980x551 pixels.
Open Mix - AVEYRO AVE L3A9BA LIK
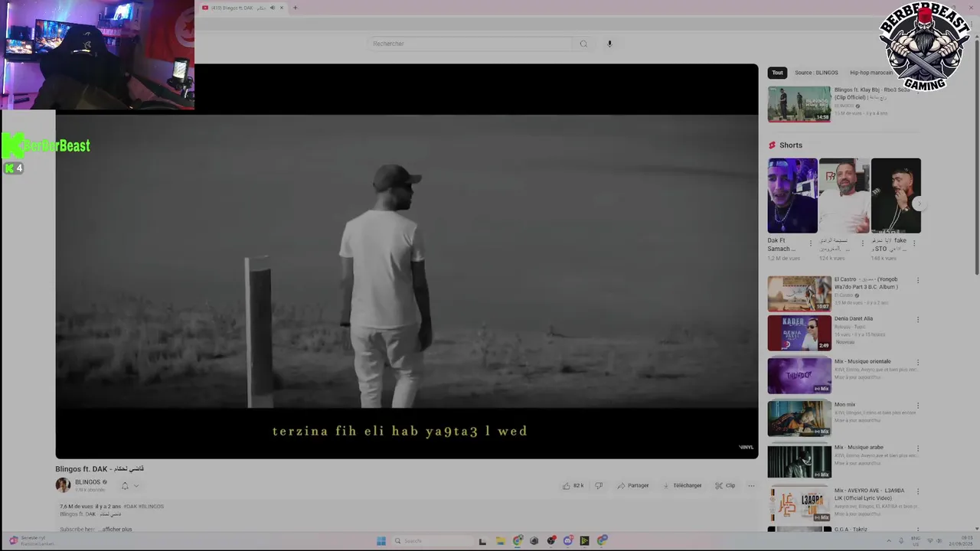point(799,504)
